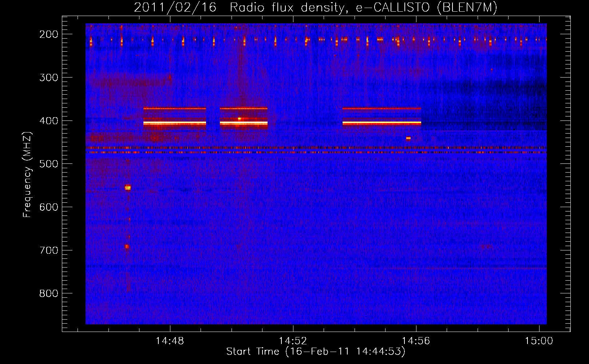Click the 14:48 time tick label
Screen dimensions: 589x364
point(170,341)
